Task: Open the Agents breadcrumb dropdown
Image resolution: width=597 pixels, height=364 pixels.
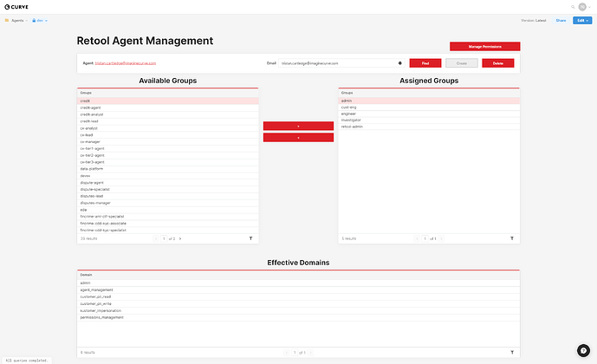Action: pyautogui.click(x=19, y=21)
